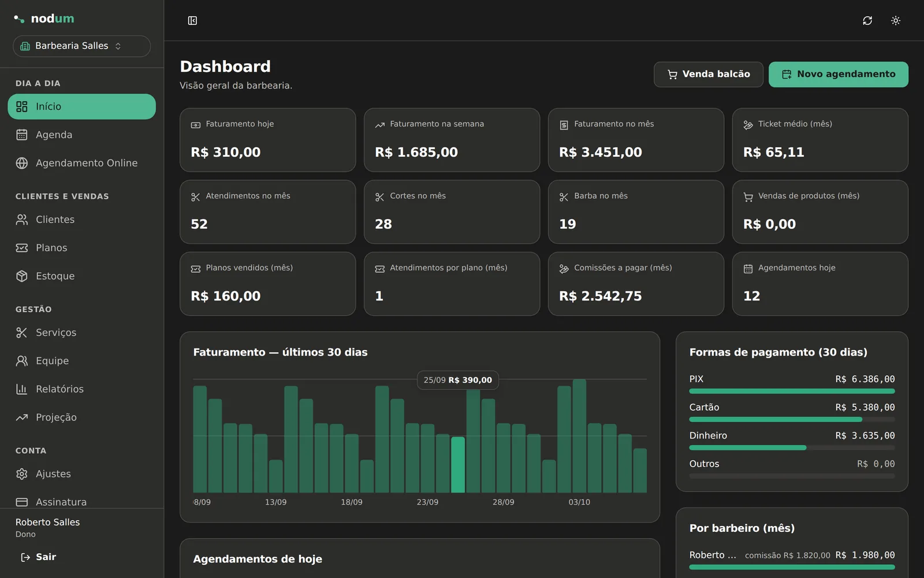This screenshot has width=924, height=578.
Task: Open Ajustes settings
Action: [81, 474]
